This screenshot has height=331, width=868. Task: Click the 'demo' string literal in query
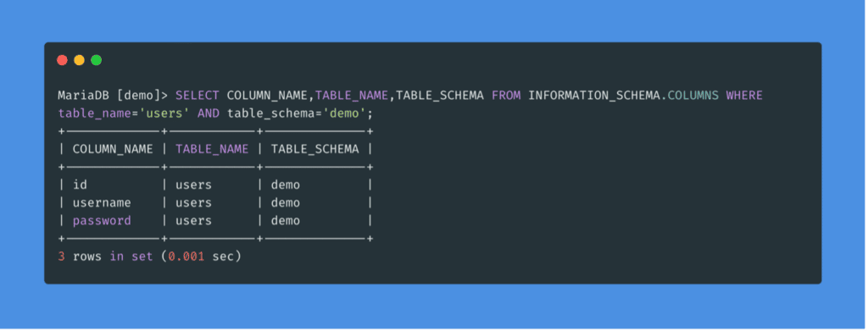344,113
